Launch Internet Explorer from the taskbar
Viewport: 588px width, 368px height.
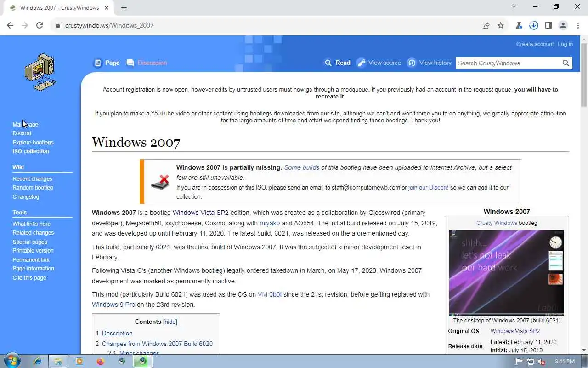click(38, 361)
